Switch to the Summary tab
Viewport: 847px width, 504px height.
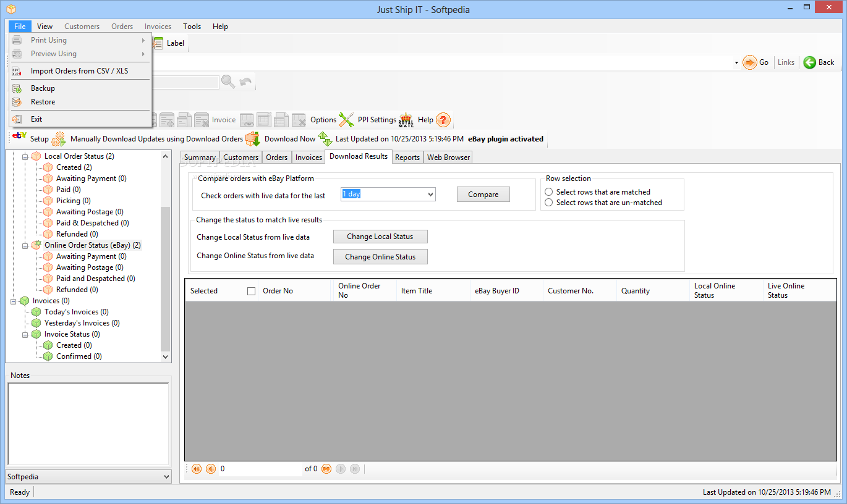(200, 157)
